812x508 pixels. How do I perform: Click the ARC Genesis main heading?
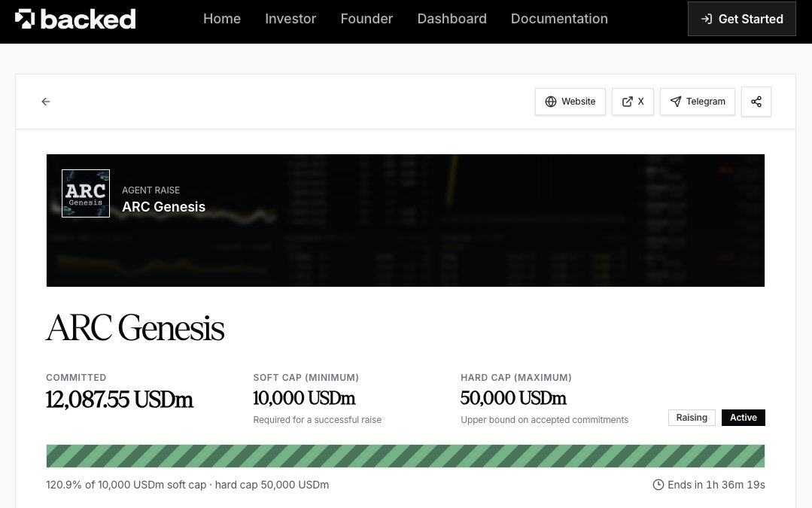pyautogui.click(x=135, y=328)
